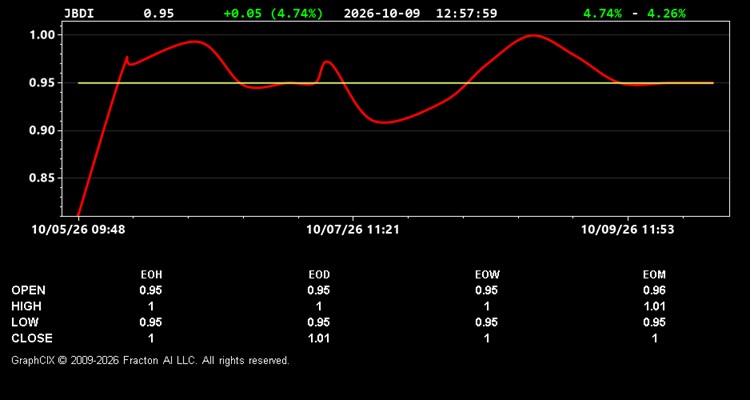This screenshot has height=400, width=750.
Task: Select the current price 0.95 beside JBDI
Action: [x=159, y=13]
